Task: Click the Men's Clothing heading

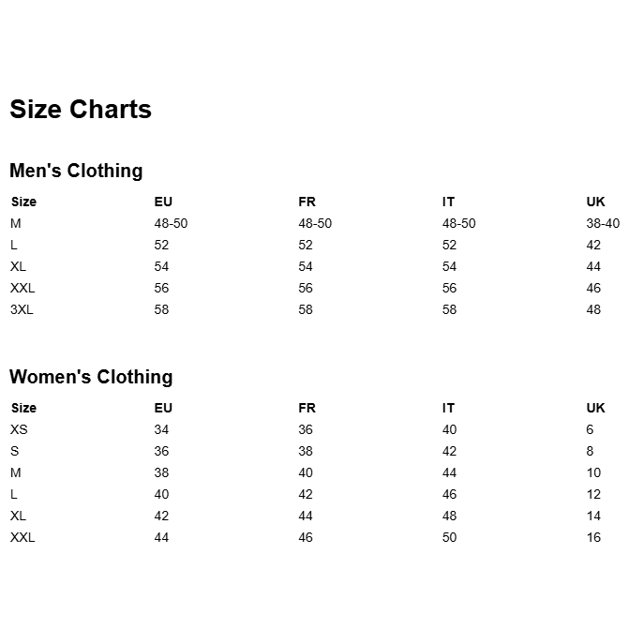Action: click(x=76, y=171)
